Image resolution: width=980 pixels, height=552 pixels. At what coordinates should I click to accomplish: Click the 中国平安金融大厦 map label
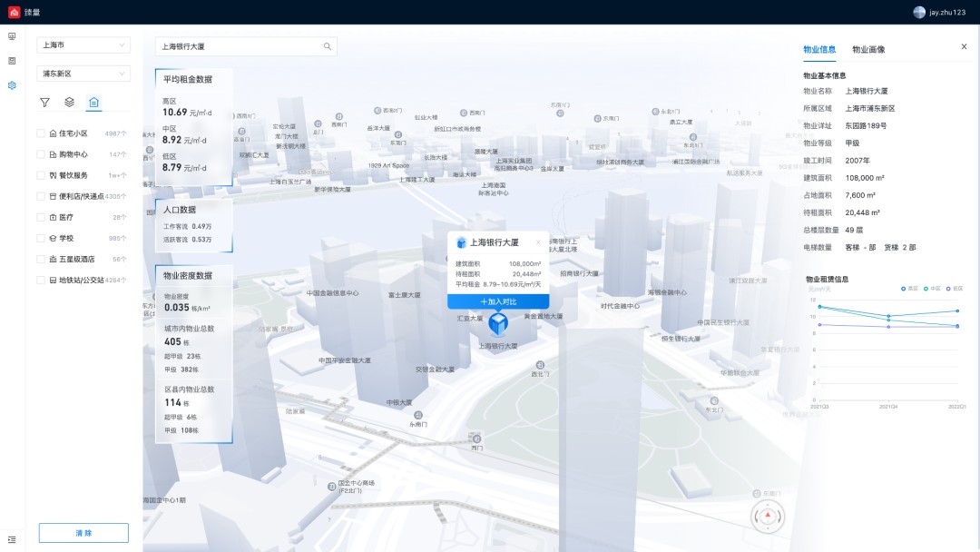(345, 360)
